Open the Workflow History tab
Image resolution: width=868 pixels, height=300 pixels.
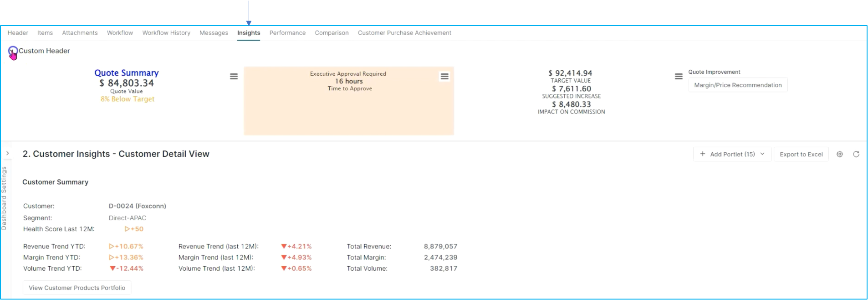pyautogui.click(x=166, y=33)
